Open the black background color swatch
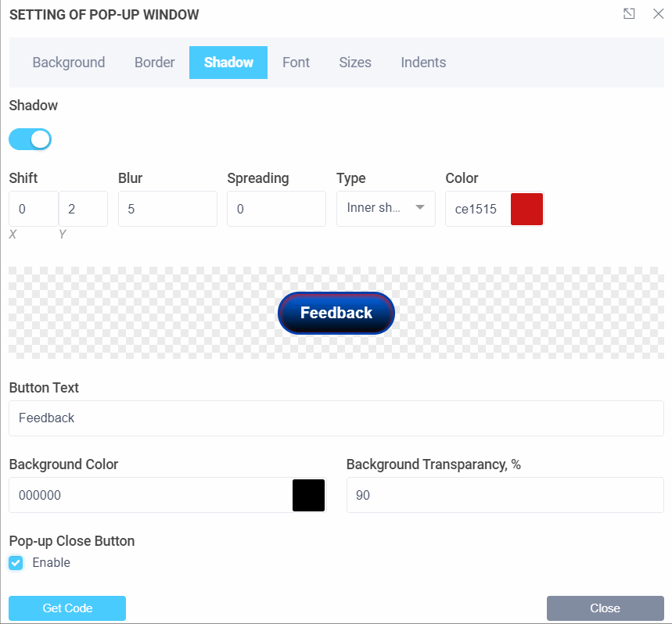 coord(308,495)
